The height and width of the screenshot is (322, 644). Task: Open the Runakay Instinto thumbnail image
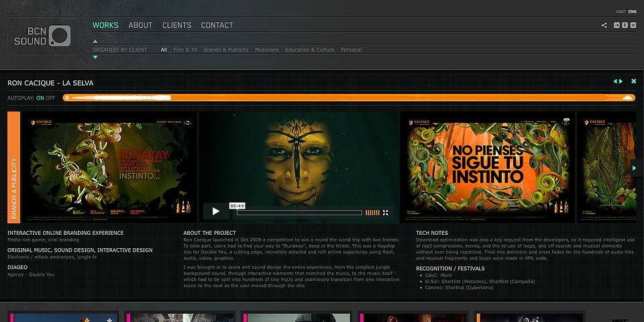[109, 167]
